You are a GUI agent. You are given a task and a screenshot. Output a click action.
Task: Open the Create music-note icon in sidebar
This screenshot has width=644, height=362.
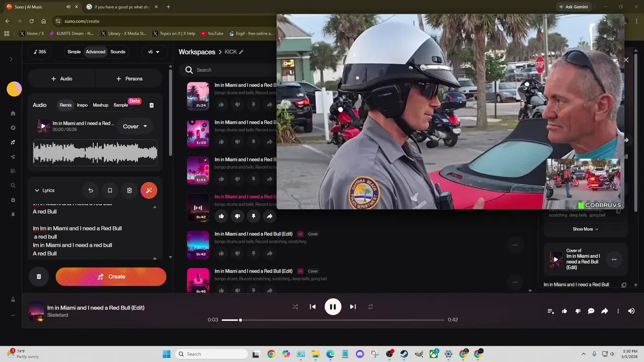click(13, 142)
